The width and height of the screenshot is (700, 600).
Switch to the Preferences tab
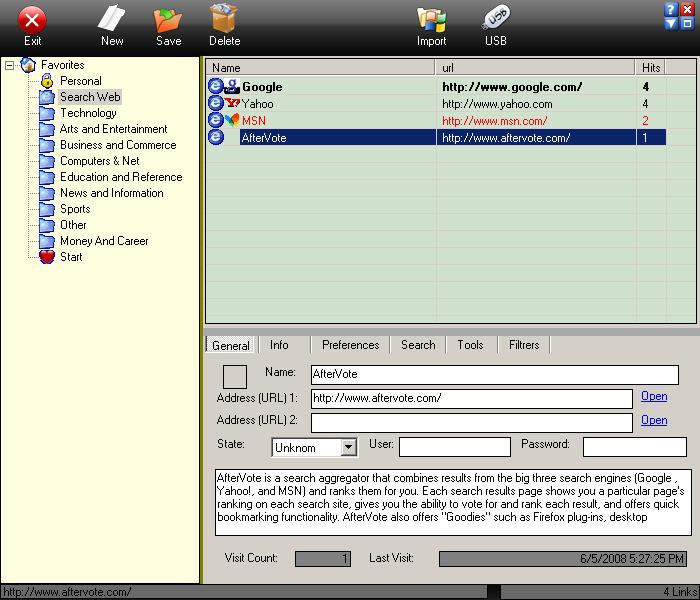pyautogui.click(x=350, y=345)
